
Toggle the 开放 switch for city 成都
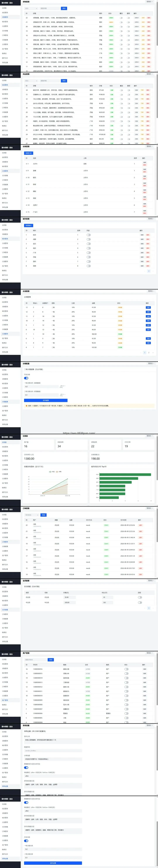(88, 239)
